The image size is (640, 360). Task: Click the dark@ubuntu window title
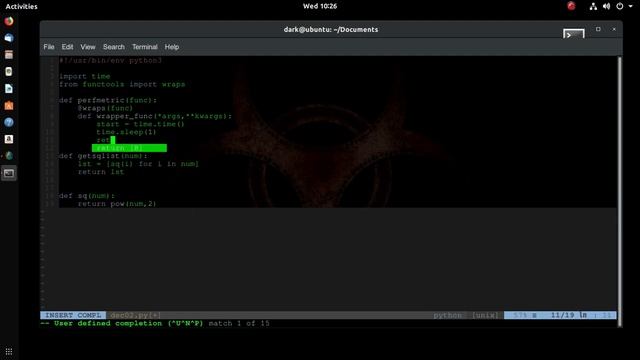point(331,29)
